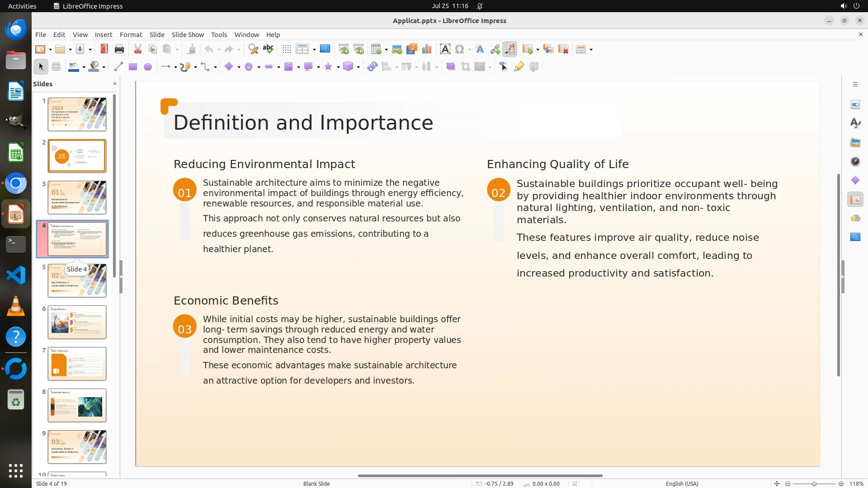
Task: Click the zoom slider in status bar
Action: click(x=814, y=483)
